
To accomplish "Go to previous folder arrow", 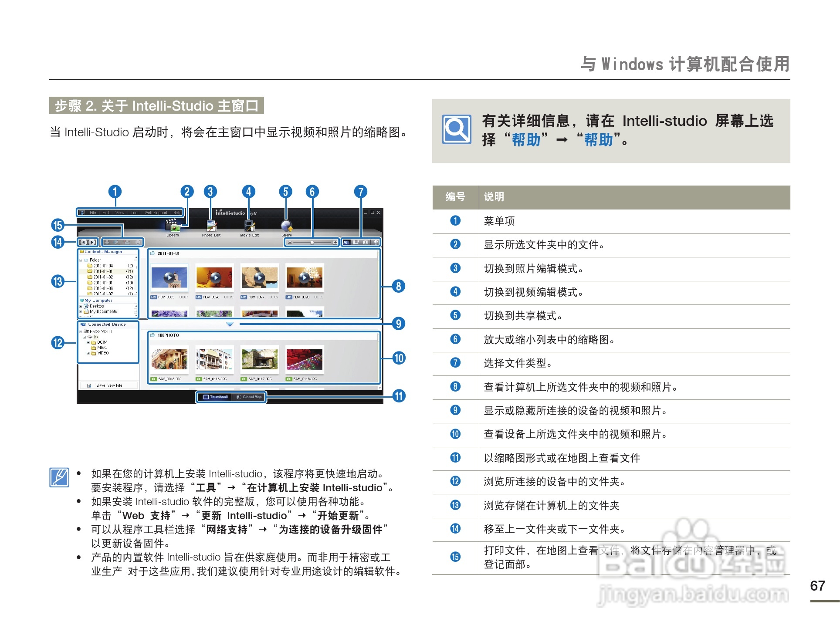I will tap(83, 242).
